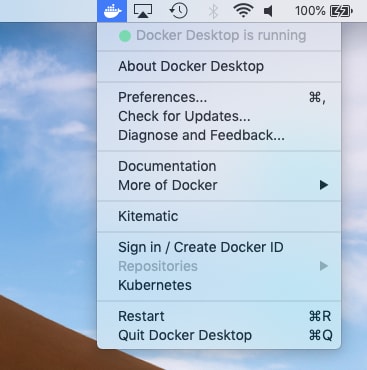Expand the greyed-out Repositories submenu
The image size is (367, 370).
(219, 266)
